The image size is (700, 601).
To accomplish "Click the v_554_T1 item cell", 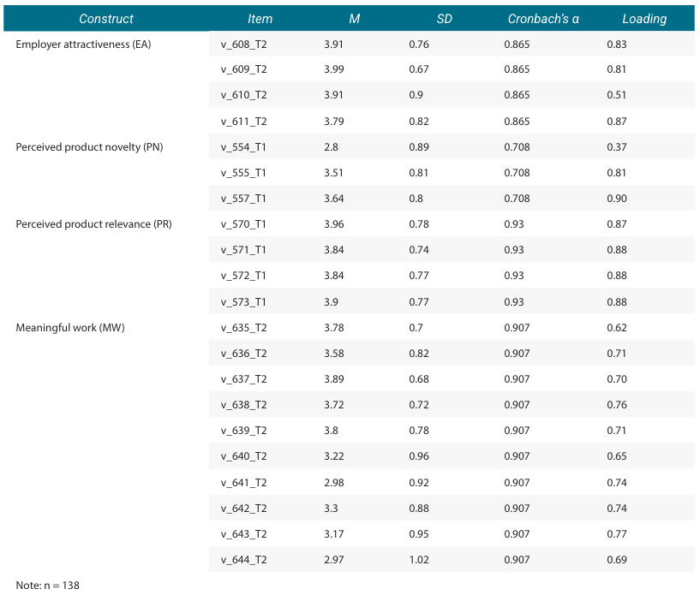I will tap(243, 147).
